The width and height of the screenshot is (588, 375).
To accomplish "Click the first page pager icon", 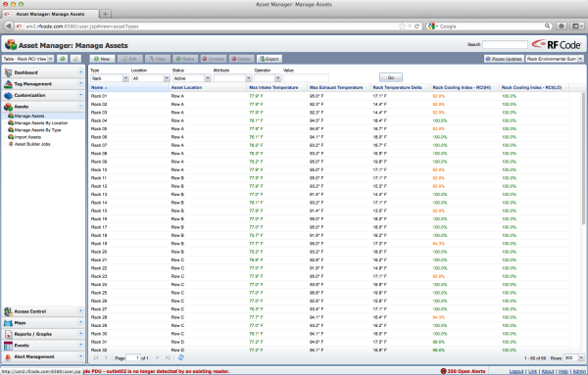I will tap(96, 357).
